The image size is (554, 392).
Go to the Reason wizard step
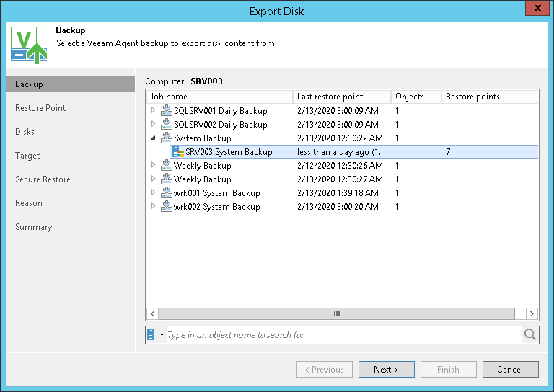(x=29, y=203)
